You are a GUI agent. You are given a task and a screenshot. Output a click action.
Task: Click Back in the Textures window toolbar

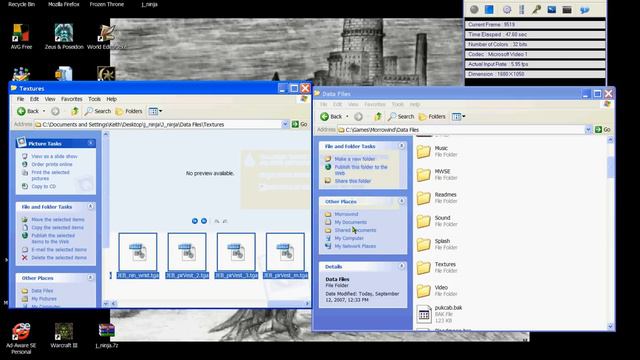28,111
